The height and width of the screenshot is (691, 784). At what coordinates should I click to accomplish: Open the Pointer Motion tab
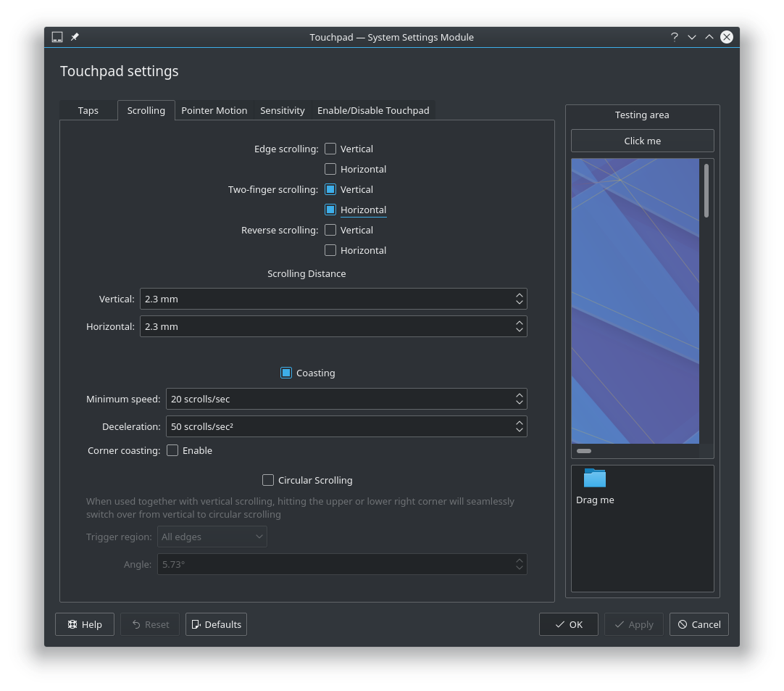pos(214,111)
